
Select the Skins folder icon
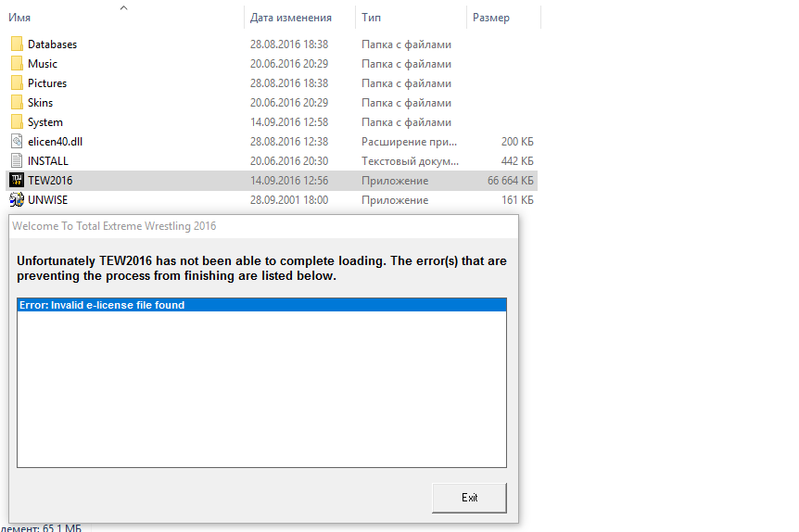(17, 103)
